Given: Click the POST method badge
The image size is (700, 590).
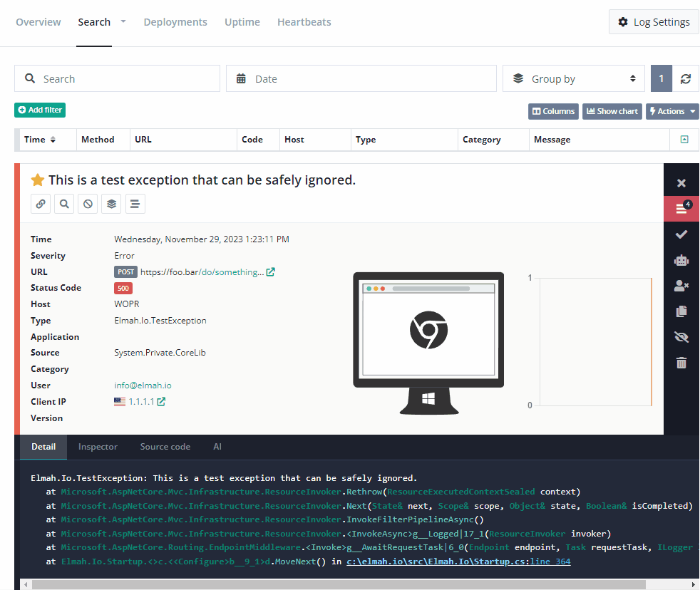Looking at the screenshot, I should pos(125,271).
